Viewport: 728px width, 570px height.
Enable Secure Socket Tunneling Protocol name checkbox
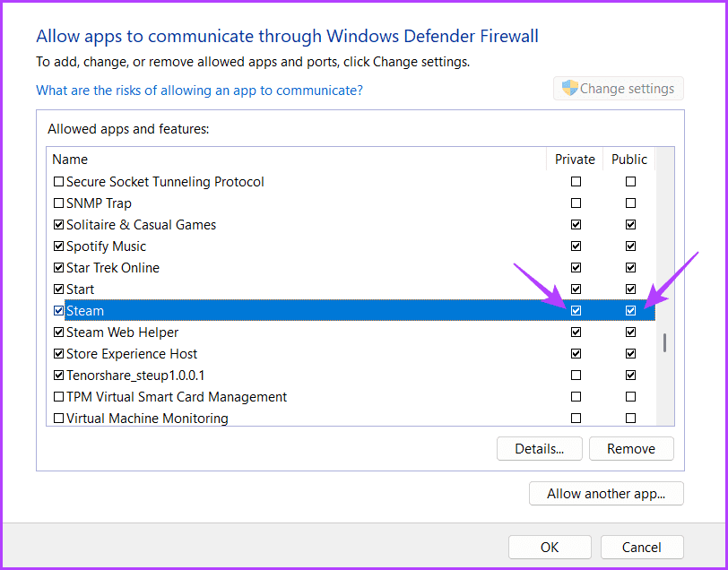click(x=58, y=182)
